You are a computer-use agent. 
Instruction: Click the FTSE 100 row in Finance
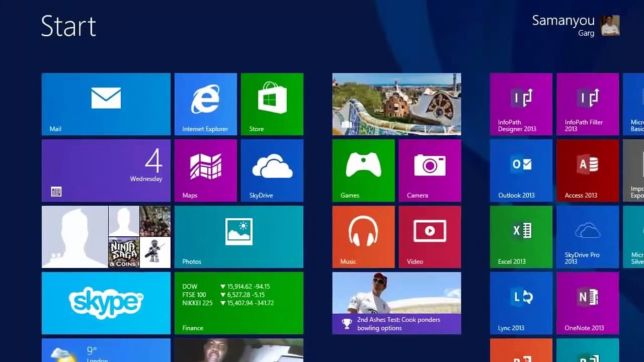(223, 295)
